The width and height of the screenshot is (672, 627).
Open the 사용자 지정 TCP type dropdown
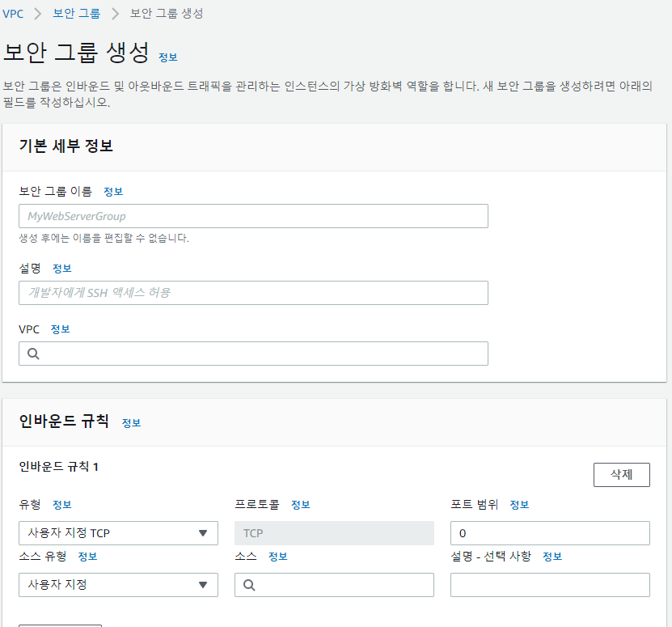tap(118, 533)
